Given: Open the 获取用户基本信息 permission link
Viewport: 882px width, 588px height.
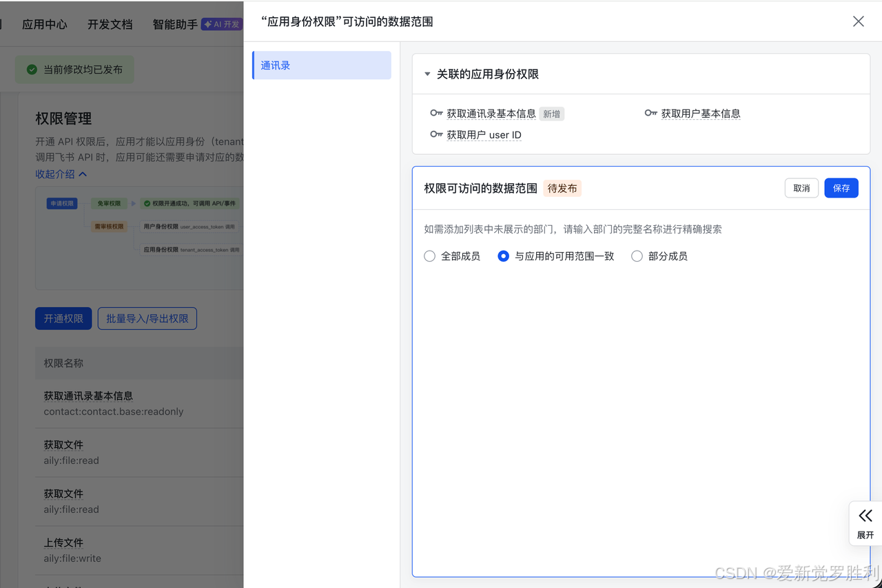Looking at the screenshot, I should pos(701,114).
